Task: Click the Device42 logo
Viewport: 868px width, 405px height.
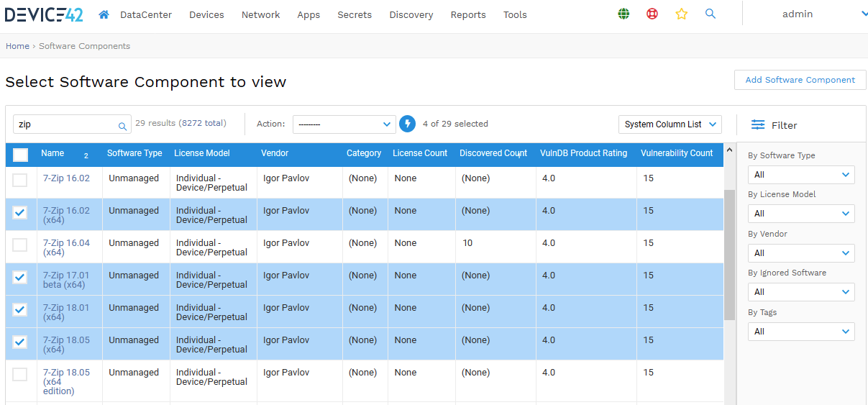Action: tap(44, 14)
